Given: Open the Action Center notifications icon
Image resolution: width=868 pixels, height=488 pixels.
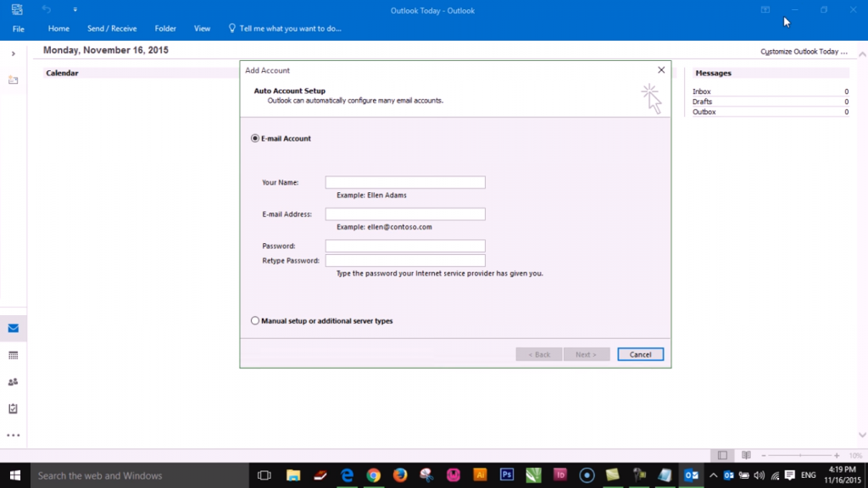Looking at the screenshot, I should coord(790,475).
